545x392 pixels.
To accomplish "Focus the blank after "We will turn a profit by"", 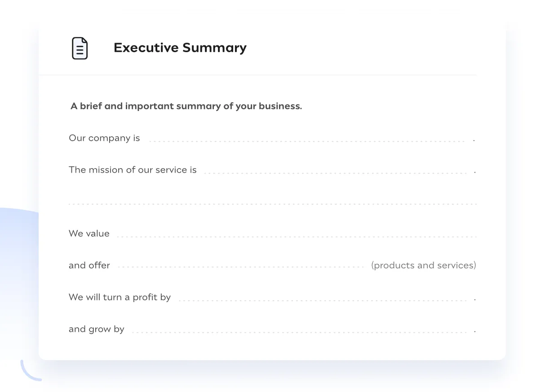I will pos(322,299).
